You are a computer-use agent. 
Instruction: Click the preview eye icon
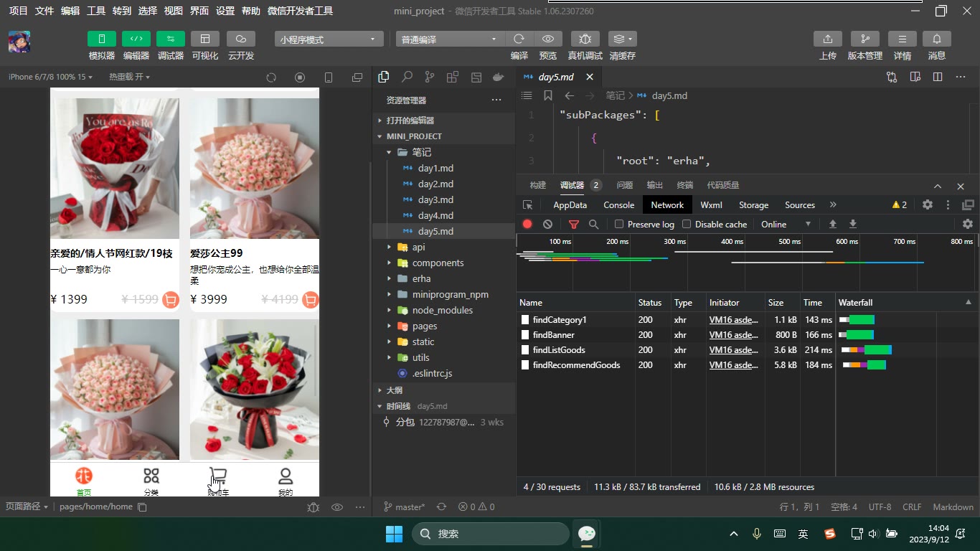[x=548, y=39]
